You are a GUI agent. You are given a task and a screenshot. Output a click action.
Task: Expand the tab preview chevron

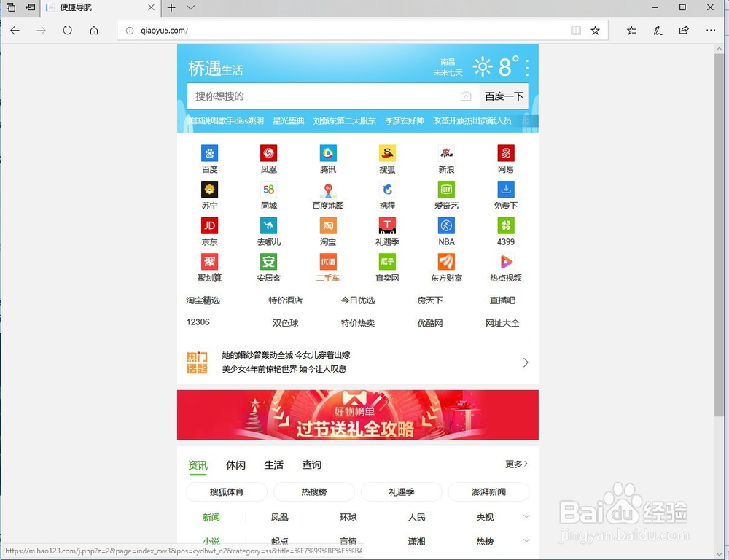pyautogui.click(x=190, y=7)
